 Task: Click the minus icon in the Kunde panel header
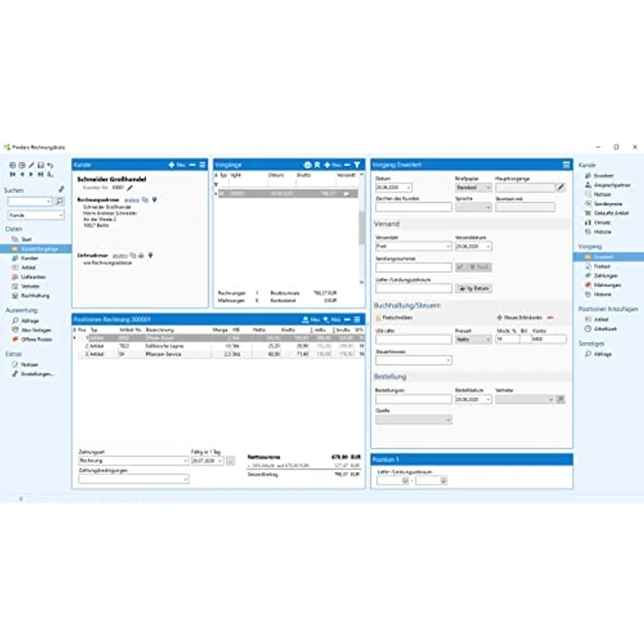click(192, 164)
